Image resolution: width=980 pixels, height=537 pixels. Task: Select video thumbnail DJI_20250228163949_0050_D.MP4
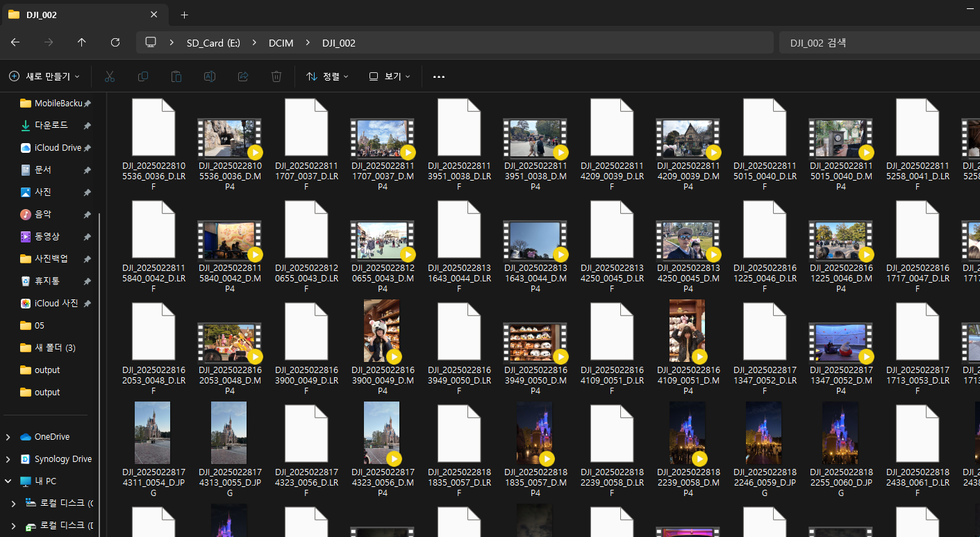pos(535,343)
